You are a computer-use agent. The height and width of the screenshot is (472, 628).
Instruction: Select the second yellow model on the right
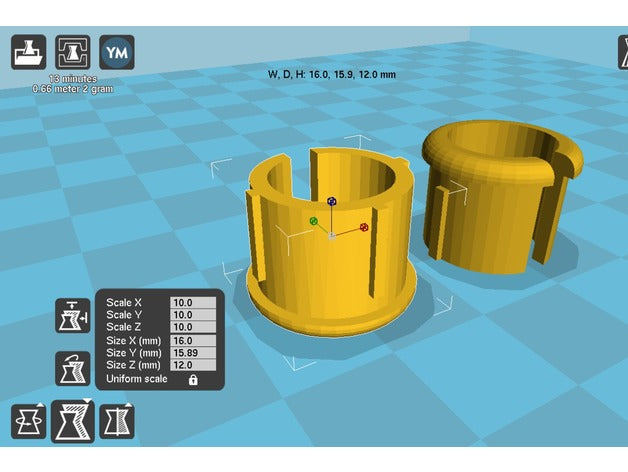click(501, 198)
